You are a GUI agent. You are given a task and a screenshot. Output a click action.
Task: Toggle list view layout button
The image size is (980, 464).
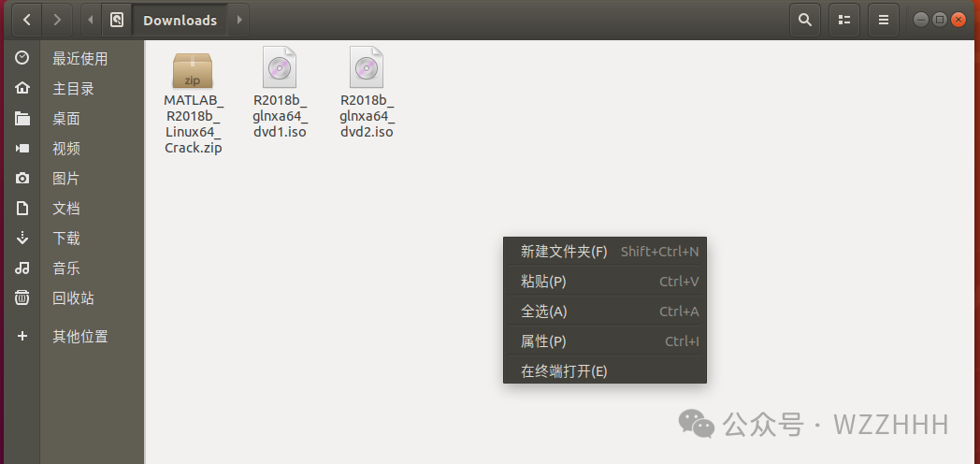844,20
